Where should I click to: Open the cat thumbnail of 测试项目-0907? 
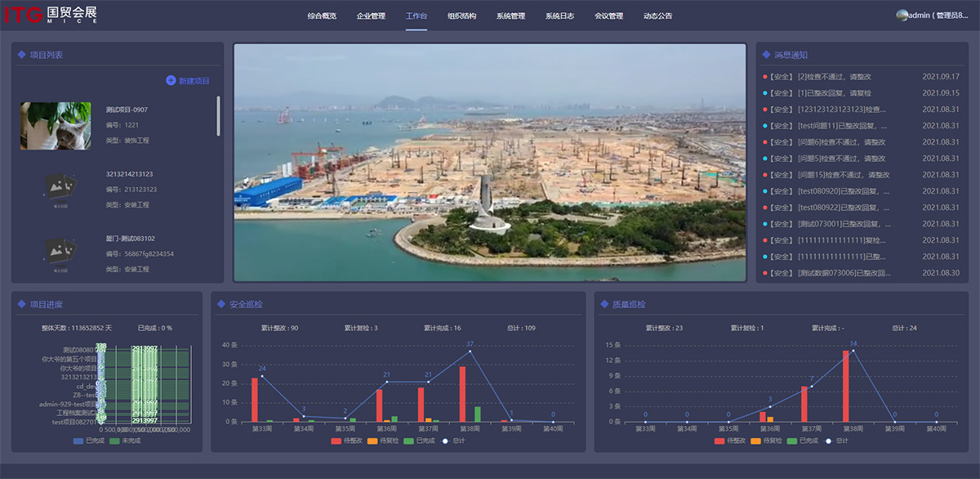coord(56,126)
